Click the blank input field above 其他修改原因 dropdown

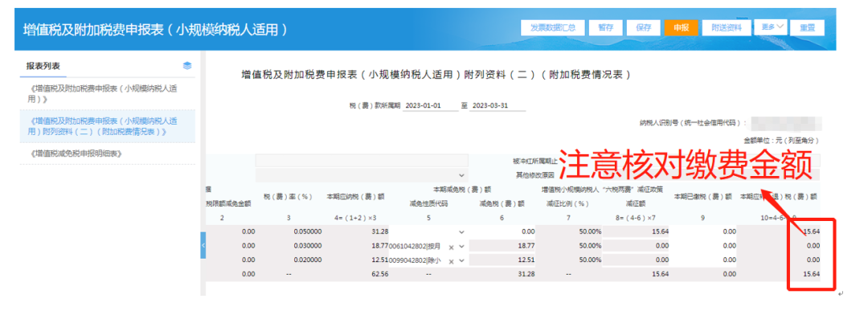pyautogui.click(x=362, y=161)
